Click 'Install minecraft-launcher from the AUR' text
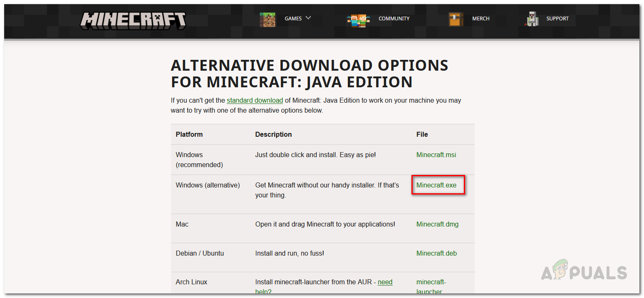 pos(315,282)
